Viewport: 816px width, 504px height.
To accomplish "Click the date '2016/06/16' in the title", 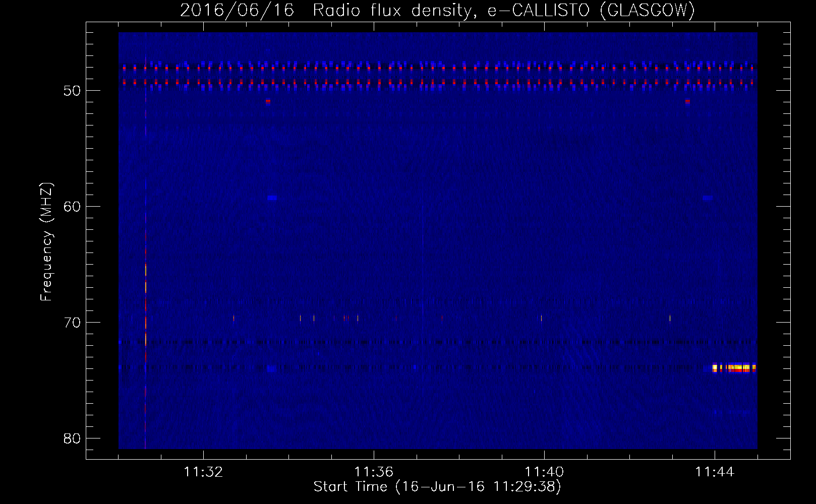I will 237,10.
